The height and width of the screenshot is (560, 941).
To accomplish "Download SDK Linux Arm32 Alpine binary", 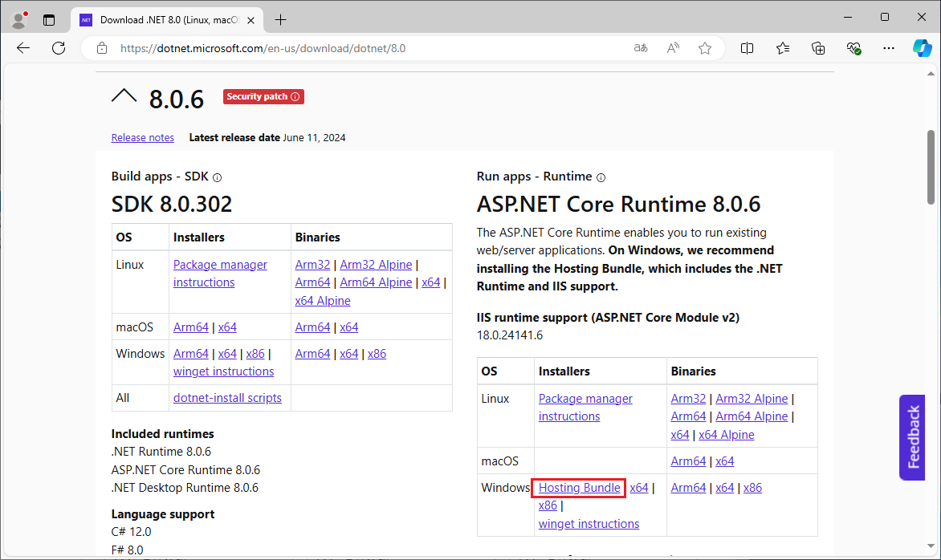I will (x=377, y=265).
